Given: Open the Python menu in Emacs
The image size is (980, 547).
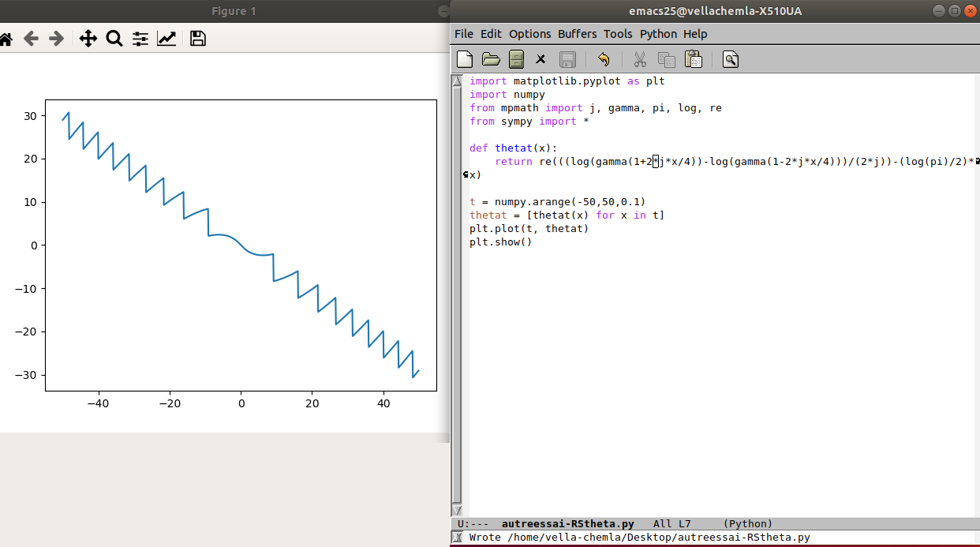Looking at the screenshot, I should click(658, 34).
